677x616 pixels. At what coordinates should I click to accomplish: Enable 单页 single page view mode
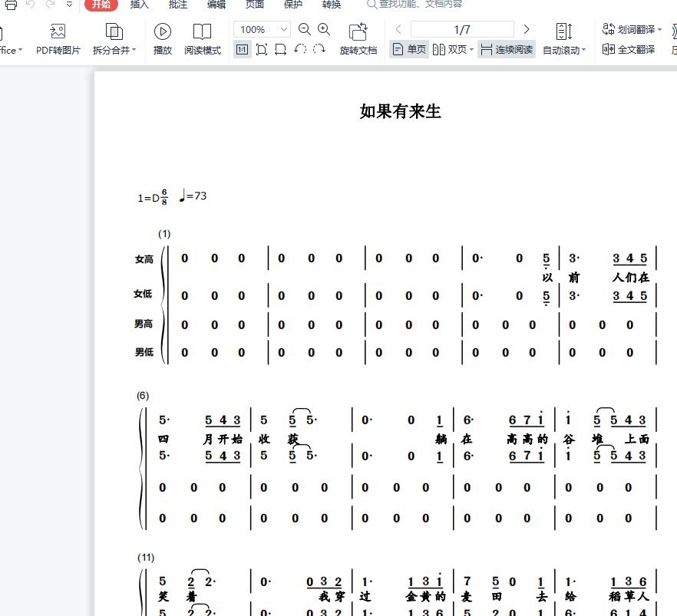point(409,48)
